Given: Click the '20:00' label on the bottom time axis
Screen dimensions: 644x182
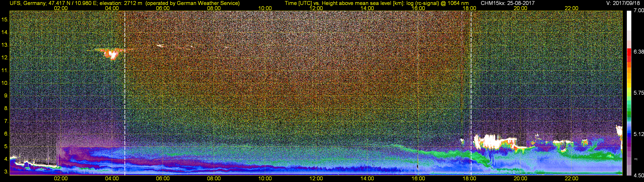Looking at the screenshot, I should (521, 179).
